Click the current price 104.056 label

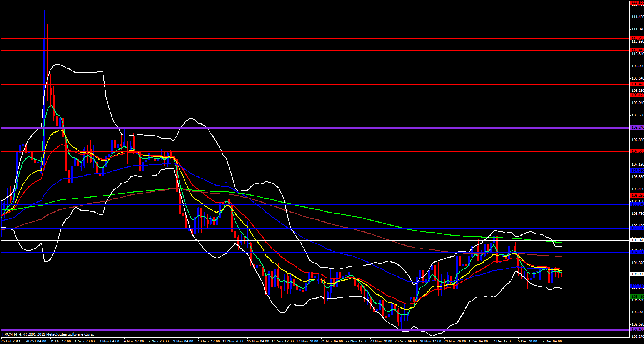click(637, 274)
